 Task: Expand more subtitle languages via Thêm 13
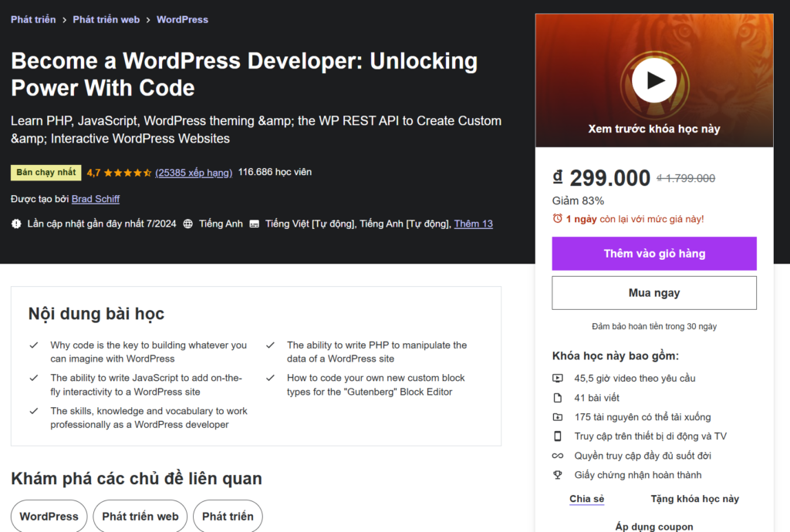click(x=473, y=224)
